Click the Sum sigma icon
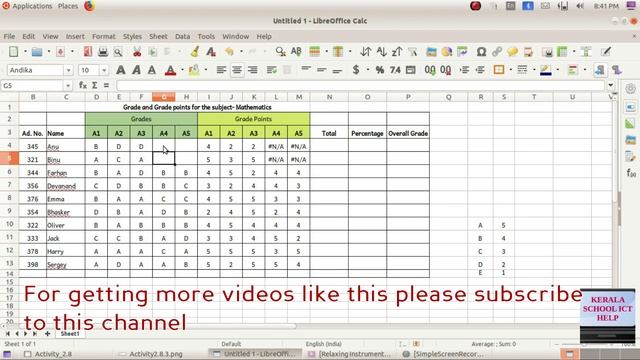Viewport: 640px width, 360px height. point(95,85)
